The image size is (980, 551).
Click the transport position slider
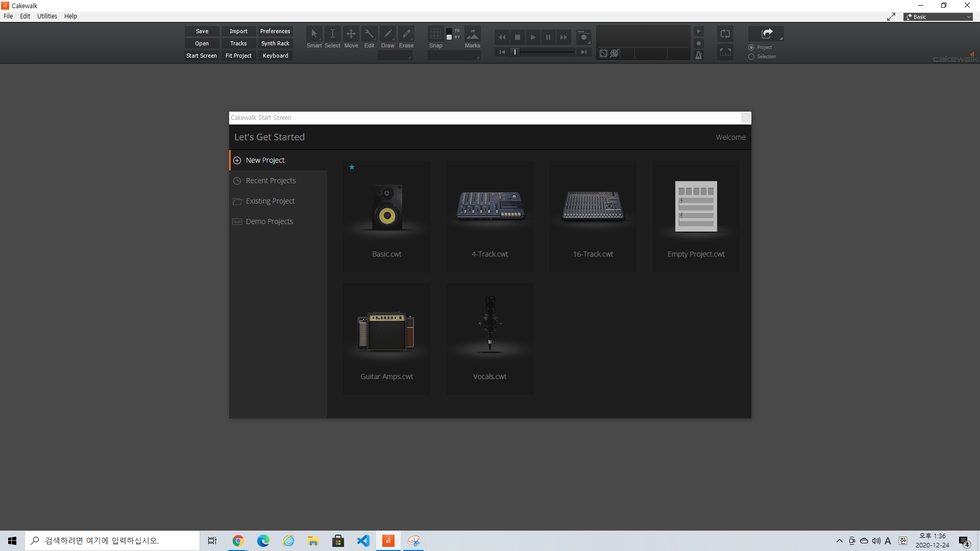(544, 52)
